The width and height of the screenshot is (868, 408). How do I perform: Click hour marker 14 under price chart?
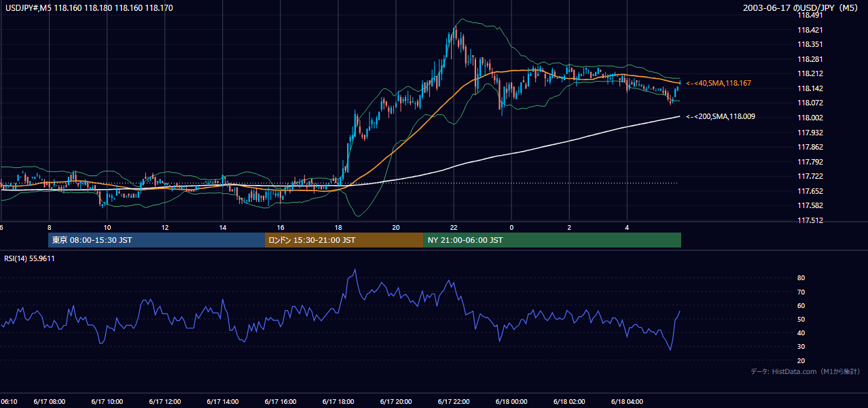pos(223,227)
